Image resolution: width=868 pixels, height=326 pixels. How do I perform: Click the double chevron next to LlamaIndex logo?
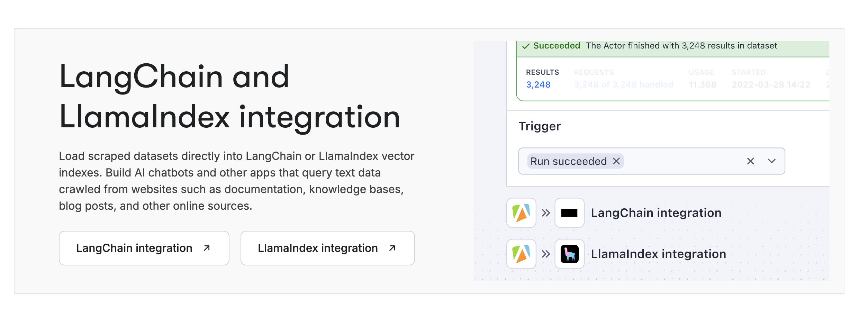546,254
